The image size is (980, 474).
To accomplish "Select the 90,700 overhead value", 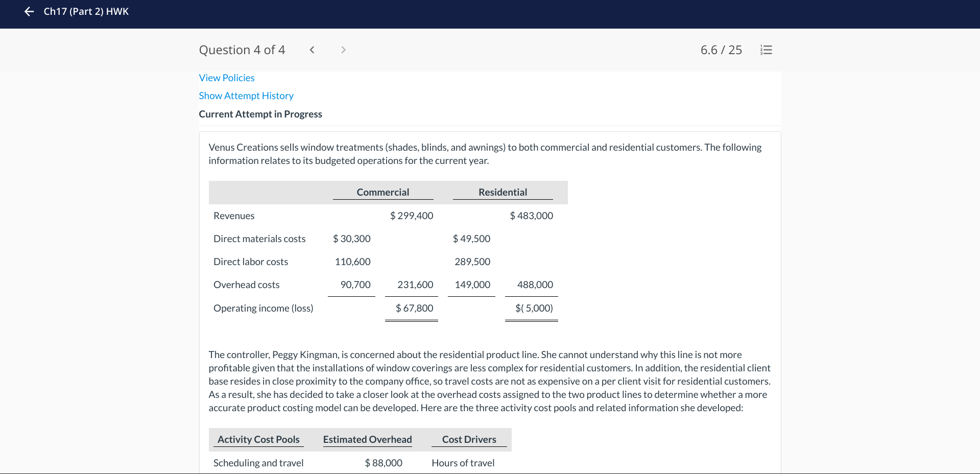I will (x=355, y=285).
